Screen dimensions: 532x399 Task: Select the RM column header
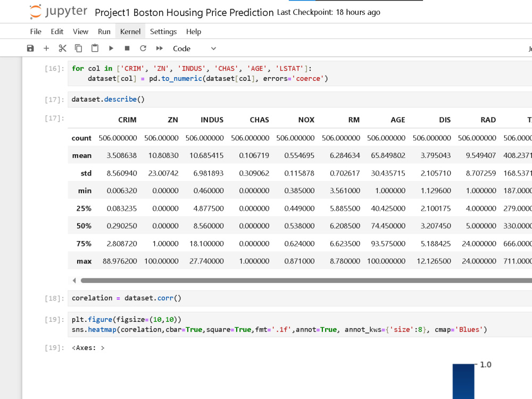(354, 120)
